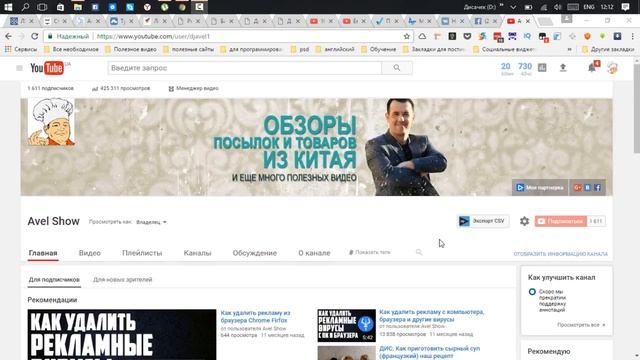
Task: Search within the channel magnifier
Action: 419,252
